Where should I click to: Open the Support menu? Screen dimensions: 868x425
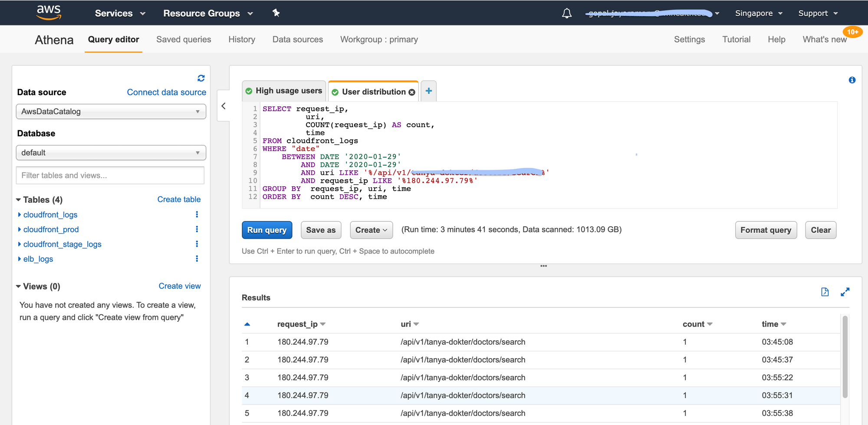[818, 13]
